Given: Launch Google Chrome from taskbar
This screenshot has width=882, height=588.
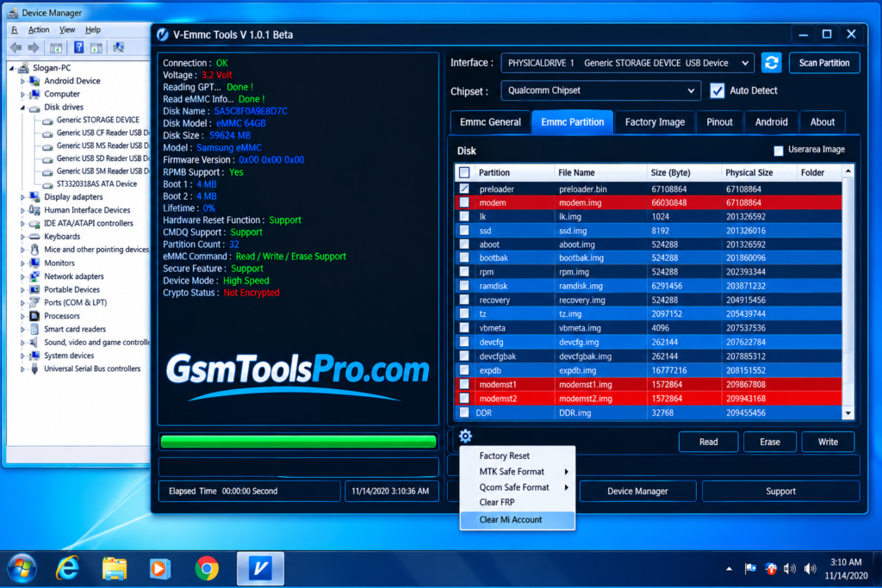Looking at the screenshot, I should coord(207,568).
